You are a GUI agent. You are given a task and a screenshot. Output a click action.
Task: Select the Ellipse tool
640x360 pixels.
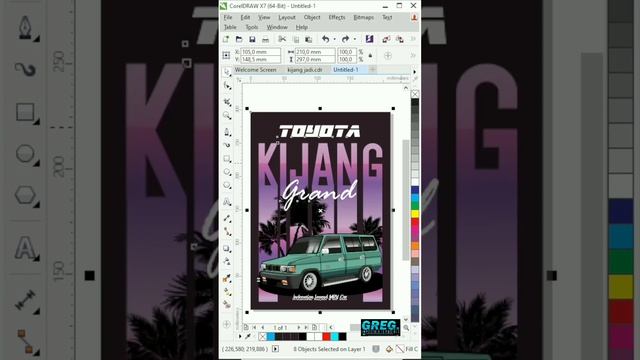227,172
